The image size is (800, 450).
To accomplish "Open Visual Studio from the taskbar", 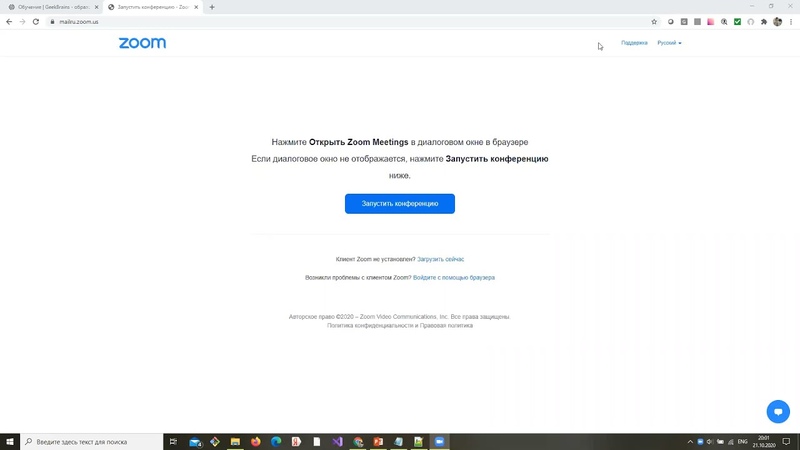I will click(x=337, y=441).
